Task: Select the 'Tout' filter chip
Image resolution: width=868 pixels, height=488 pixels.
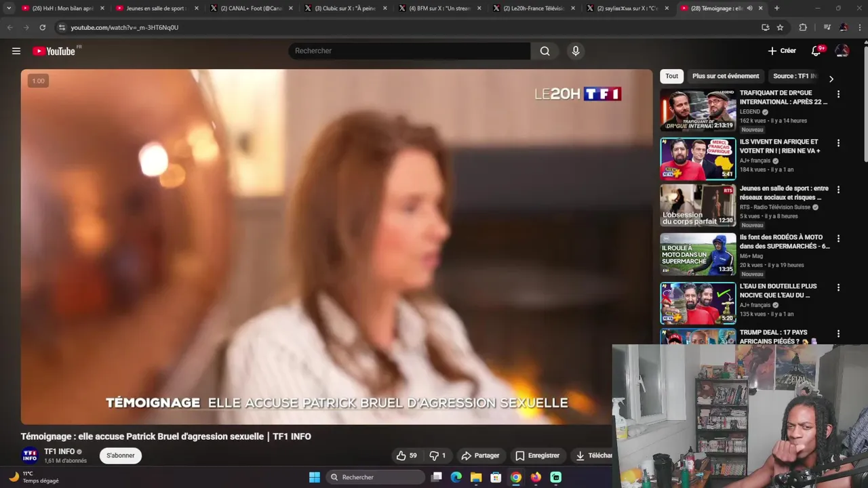Action: pos(671,76)
